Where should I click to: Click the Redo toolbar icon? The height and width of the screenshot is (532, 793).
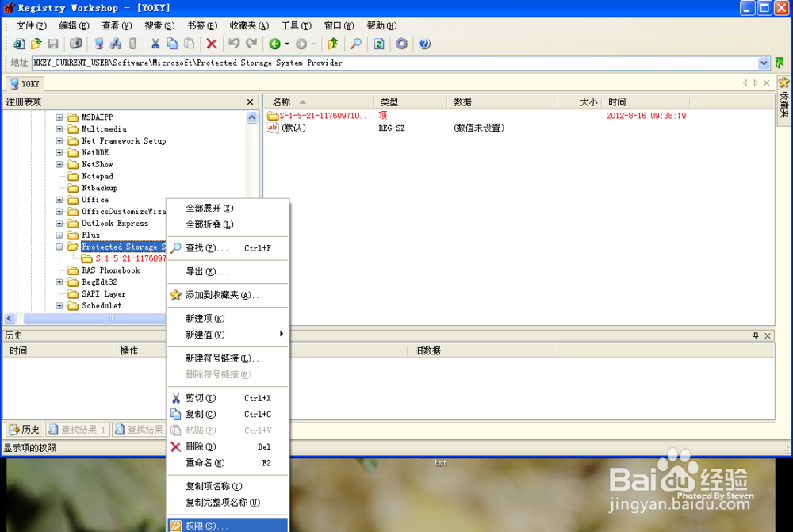pyautogui.click(x=251, y=44)
